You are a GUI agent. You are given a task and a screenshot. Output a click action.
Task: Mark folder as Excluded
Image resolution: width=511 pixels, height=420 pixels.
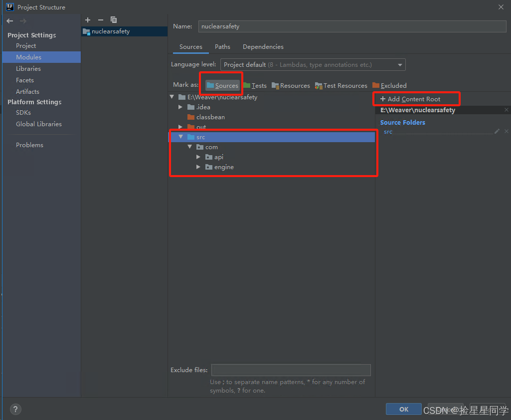(389, 85)
